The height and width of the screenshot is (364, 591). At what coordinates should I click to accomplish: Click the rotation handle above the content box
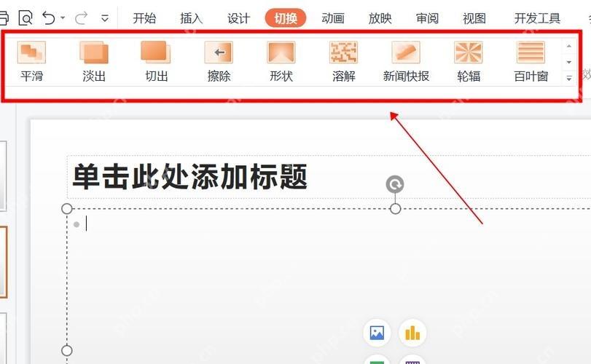coord(395,184)
